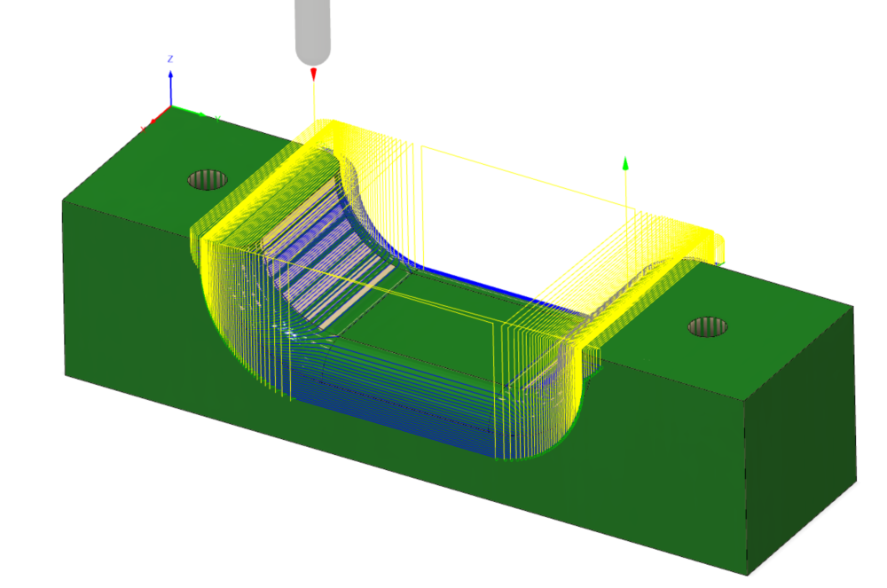Click the gray ball end mill tool
The image size is (887, 588).
312,31
